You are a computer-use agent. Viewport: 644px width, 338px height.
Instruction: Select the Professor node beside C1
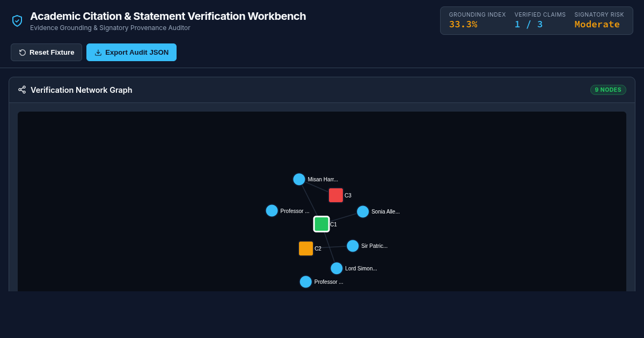[272, 211]
